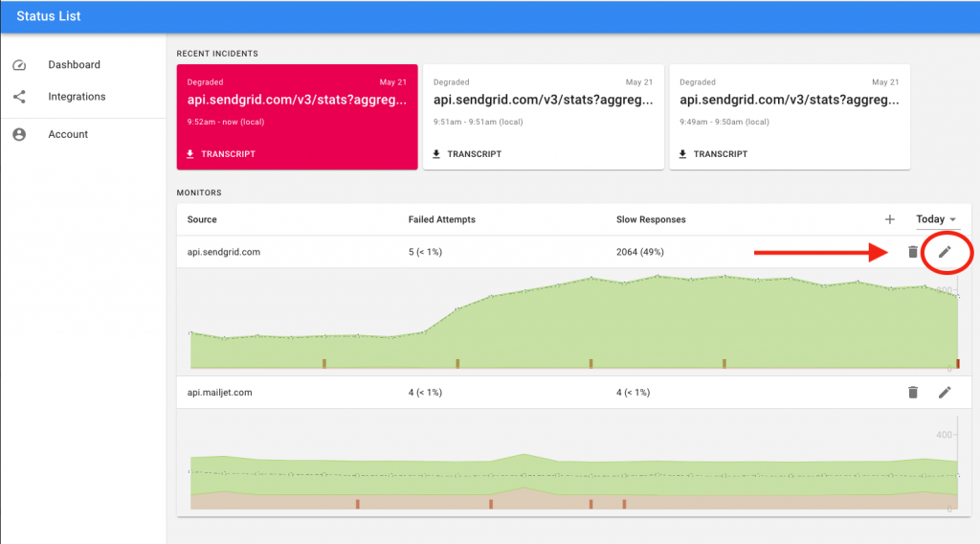Viewport: 980px width, 544px height.
Task: Open the Today time range dropdown
Action: pos(936,219)
